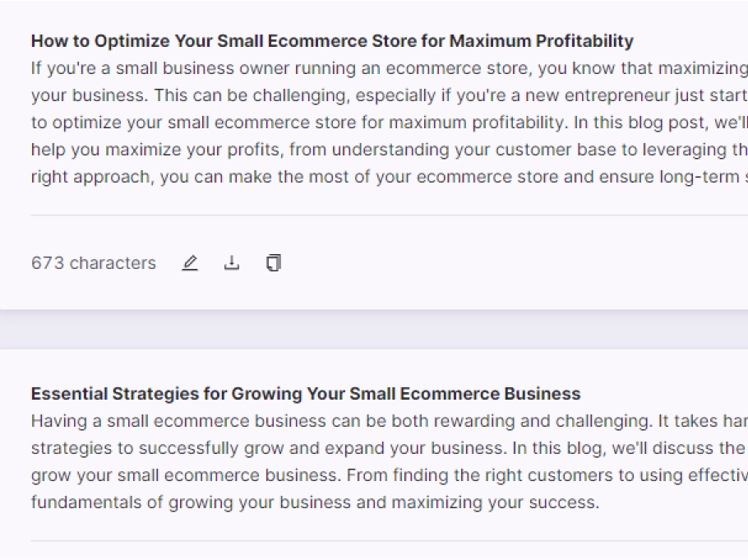Viewport: 748px width, 560px height.
Task: Click the '673 characters' count label
Action: [94, 263]
